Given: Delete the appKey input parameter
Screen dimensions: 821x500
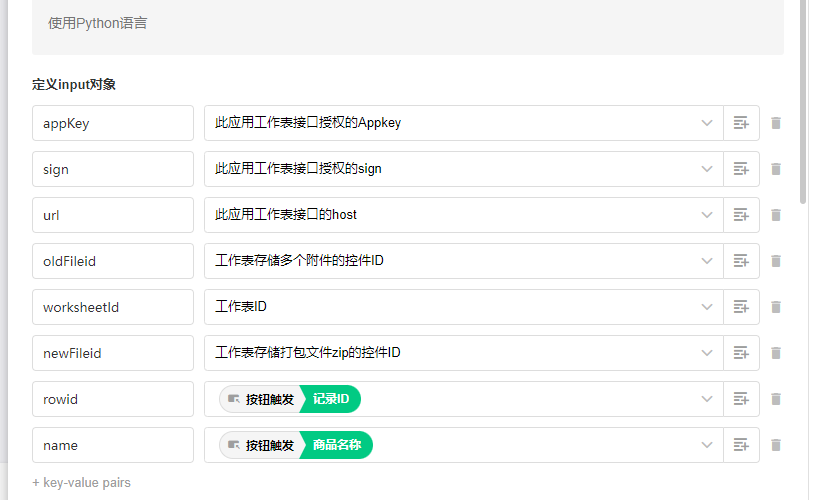Looking at the screenshot, I should coord(776,123).
